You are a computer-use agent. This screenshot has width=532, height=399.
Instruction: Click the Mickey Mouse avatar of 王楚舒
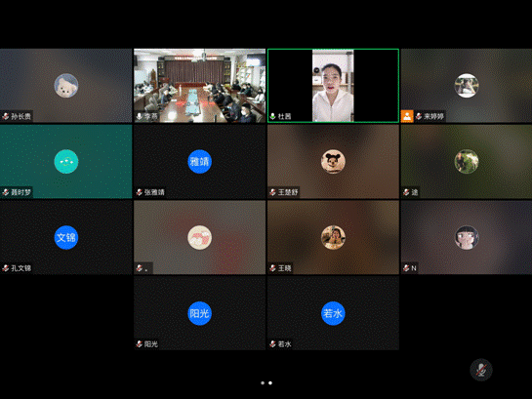(333, 161)
